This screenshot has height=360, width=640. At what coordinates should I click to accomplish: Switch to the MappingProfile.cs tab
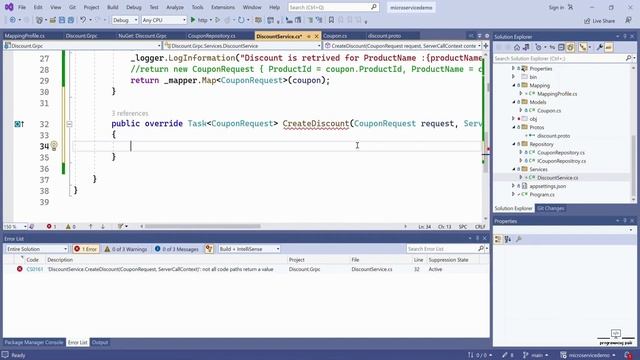(25, 36)
